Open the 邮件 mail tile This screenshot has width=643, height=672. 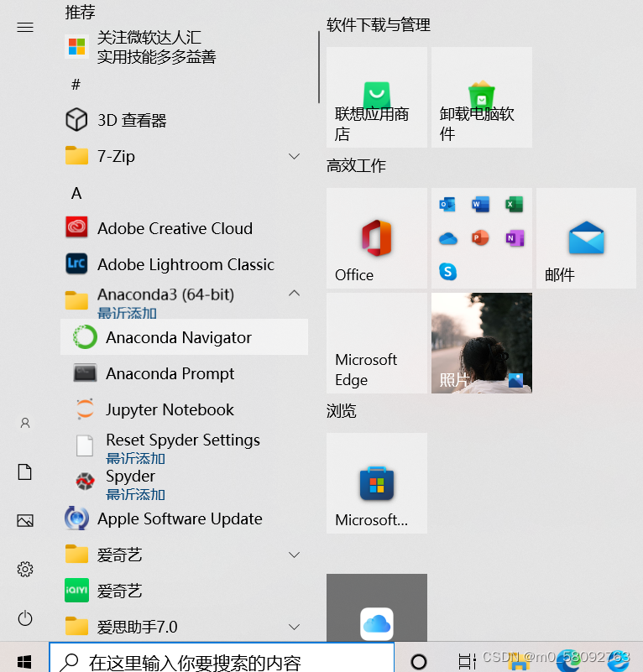coord(587,238)
